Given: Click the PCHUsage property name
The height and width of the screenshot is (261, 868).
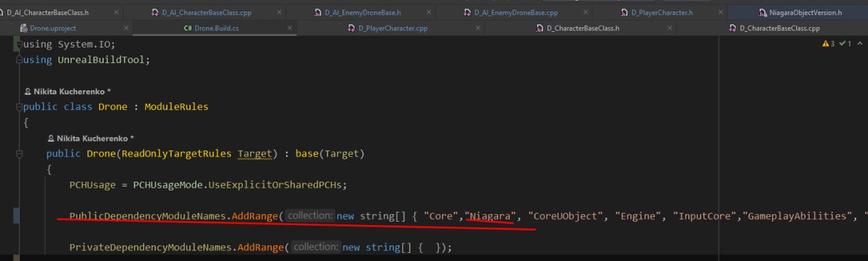Looking at the screenshot, I should pos(92,184).
